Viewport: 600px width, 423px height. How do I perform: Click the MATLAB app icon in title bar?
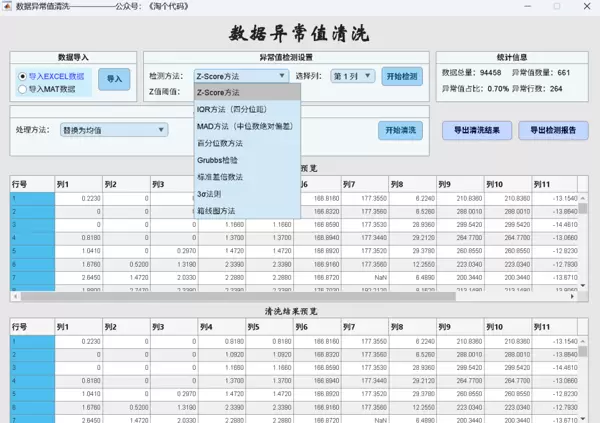click(x=8, y=7)
